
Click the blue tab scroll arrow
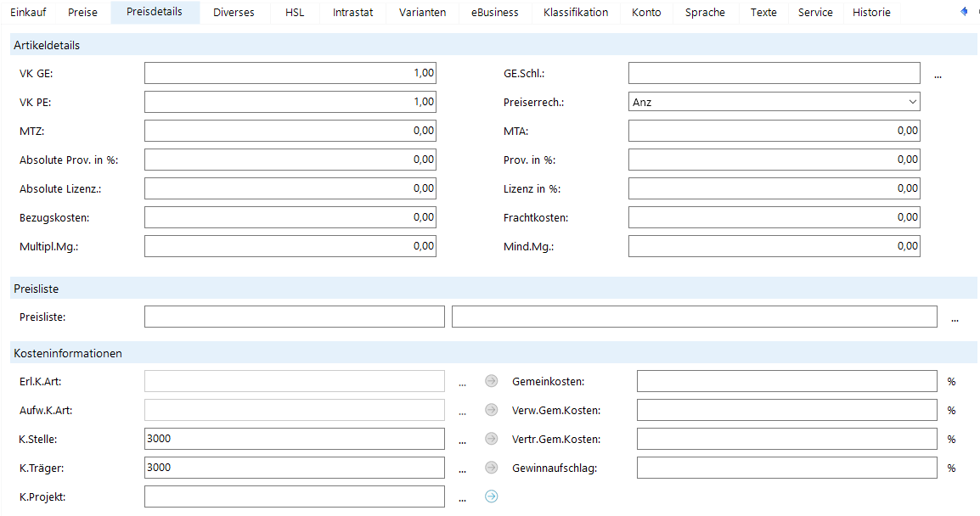coord(965,11)
